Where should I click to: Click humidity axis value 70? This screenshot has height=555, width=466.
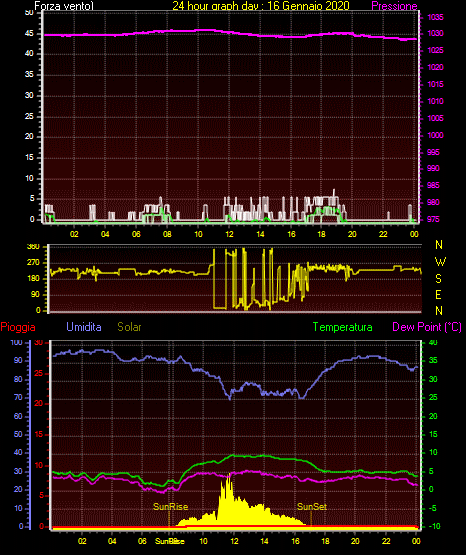(x=18, y=397)
